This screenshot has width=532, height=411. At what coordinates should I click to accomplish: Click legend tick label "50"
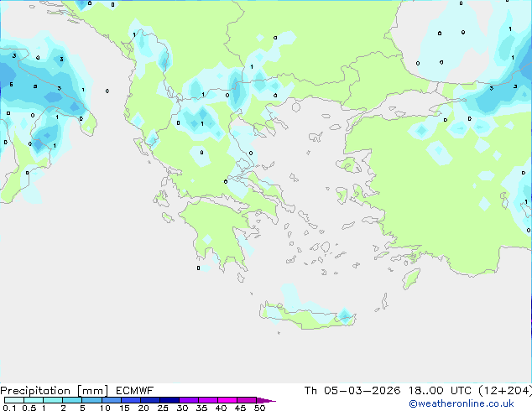(259, 408)
